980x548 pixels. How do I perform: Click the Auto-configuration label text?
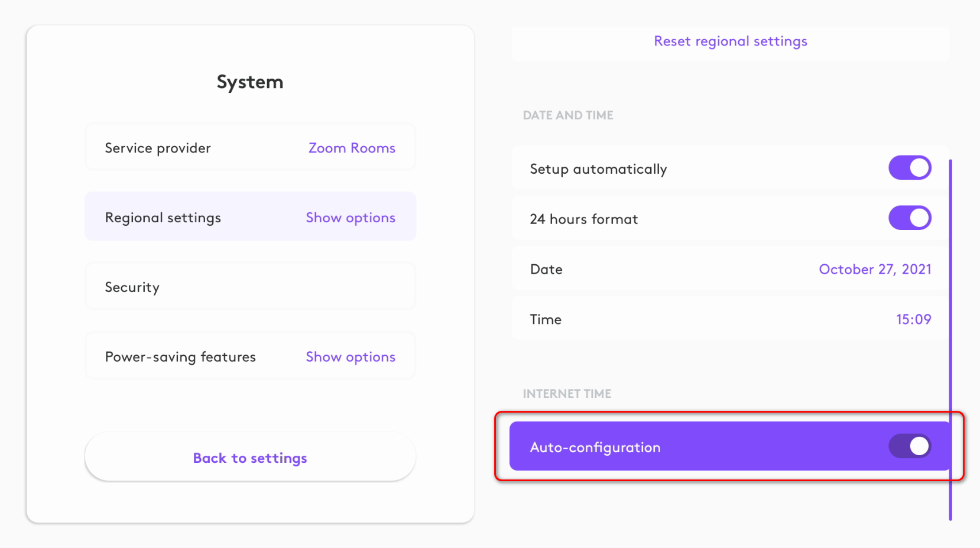coord(595,448)
